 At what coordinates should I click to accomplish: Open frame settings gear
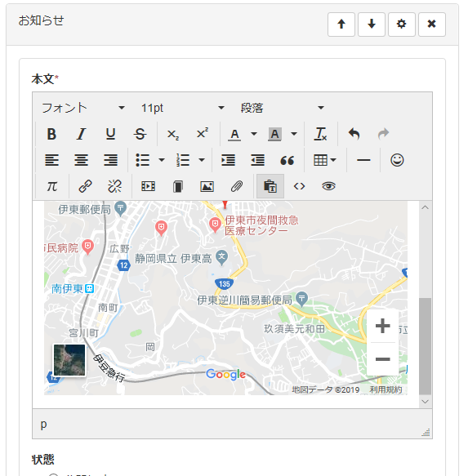point(402,24)
